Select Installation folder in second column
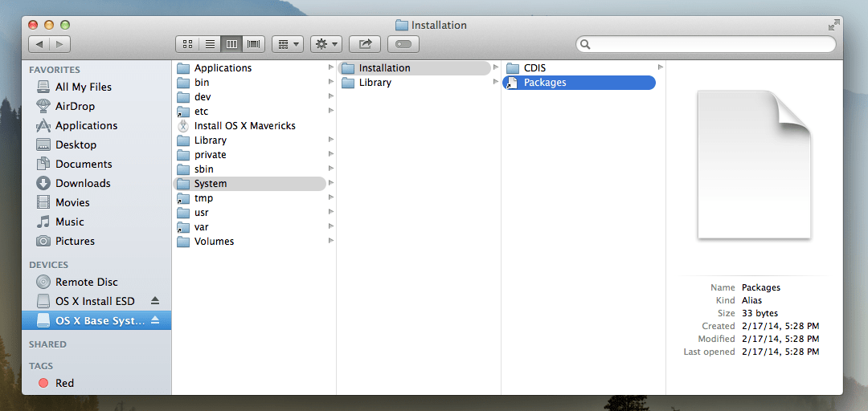The height and width of the screenshot is (411, 868). tap(414, 68)
